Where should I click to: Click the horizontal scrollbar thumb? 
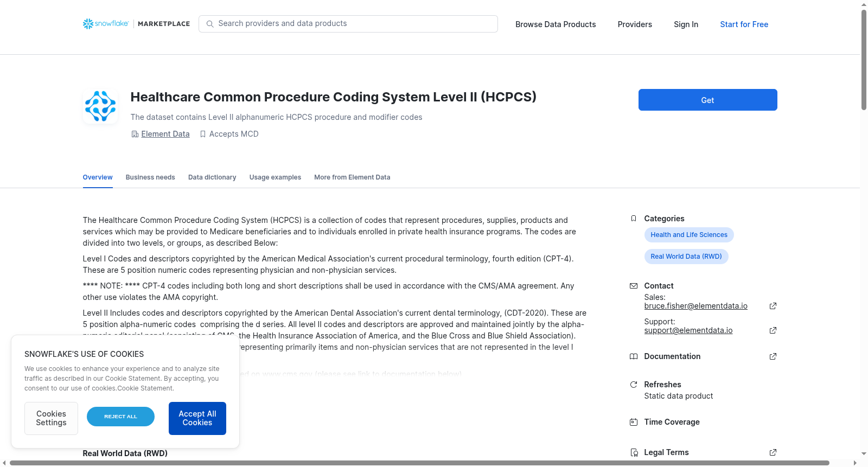tap(419, 463)
